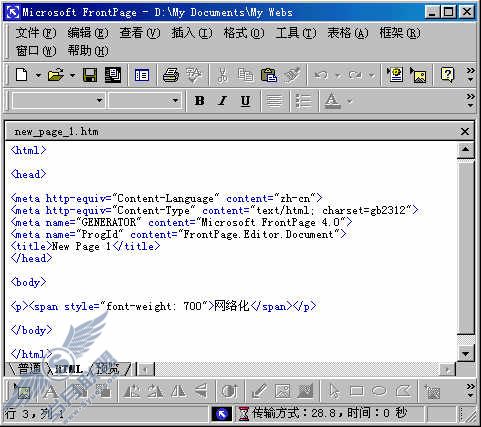The width and height of the screenshot is (481, 427).
Task: Close the new_page_1.htm document with its X
Action: point(465,131)
